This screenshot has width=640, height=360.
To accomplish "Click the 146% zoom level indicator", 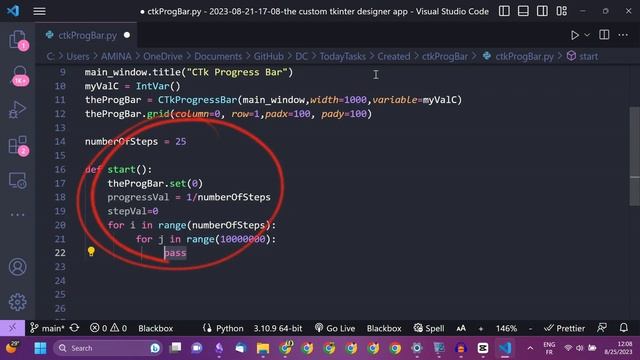I will click(506, 328).
